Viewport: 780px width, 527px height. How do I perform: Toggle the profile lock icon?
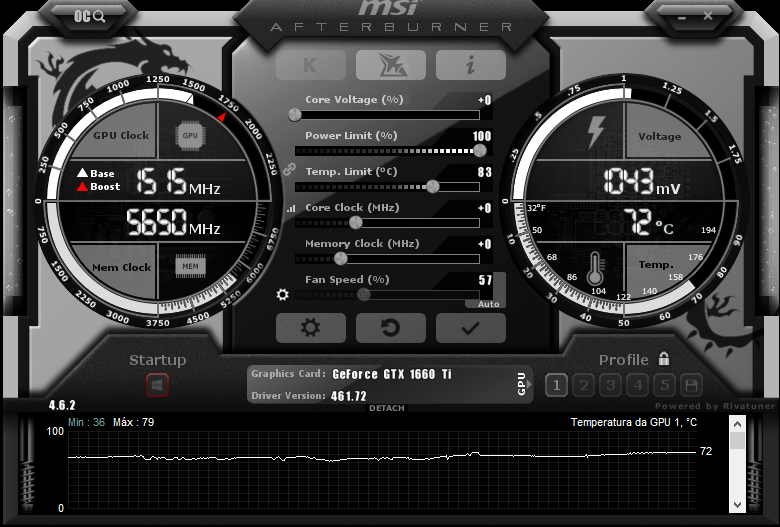click(664, 358)
